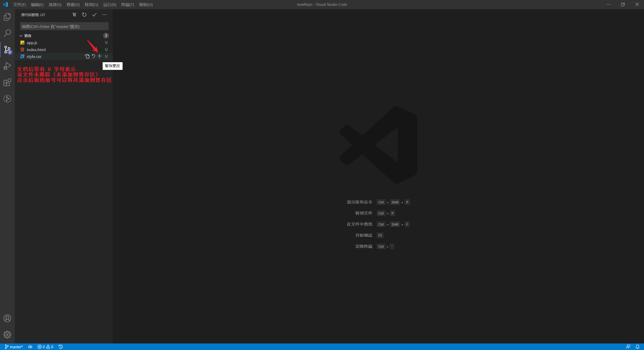Commit changes with the checkmark icon

point(94,15)
